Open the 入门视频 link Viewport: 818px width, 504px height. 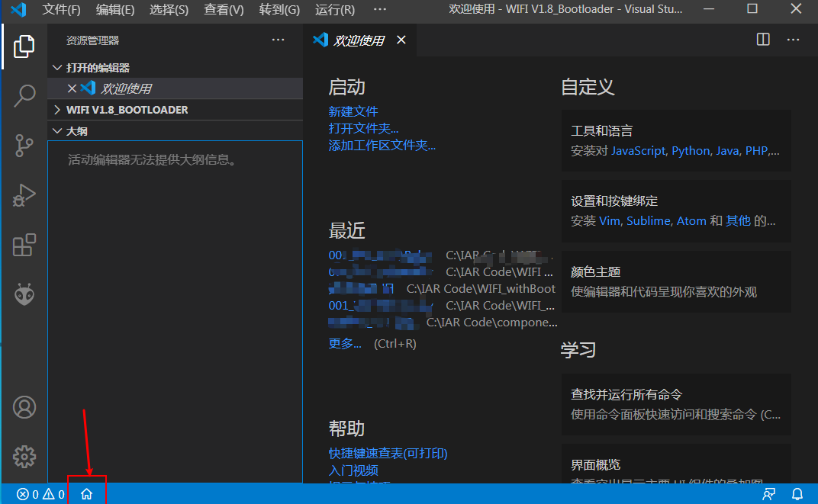tap(353, 470)
